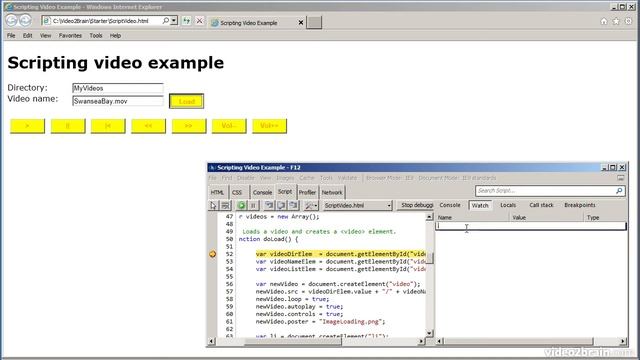Image resolution: width=640 pixels, height=360 pixels.
Task: Switch to the CSS tab in F12 tools
Action: [237, 192]
